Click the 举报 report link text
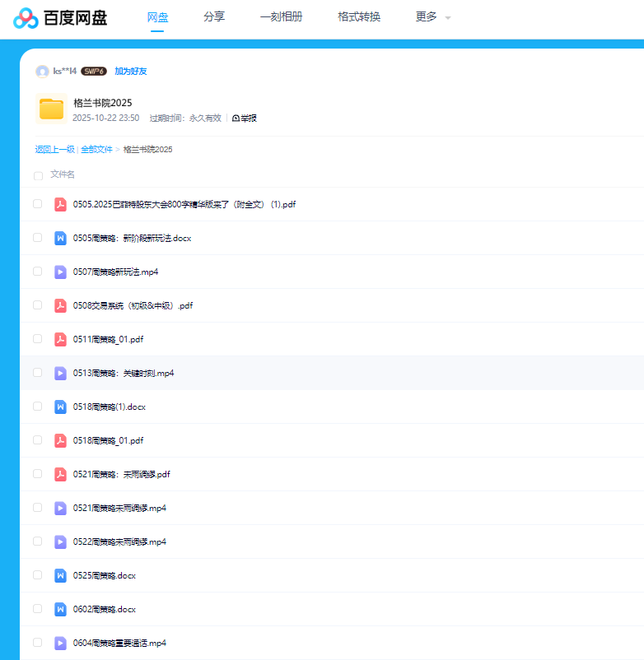 click(249, 119)
